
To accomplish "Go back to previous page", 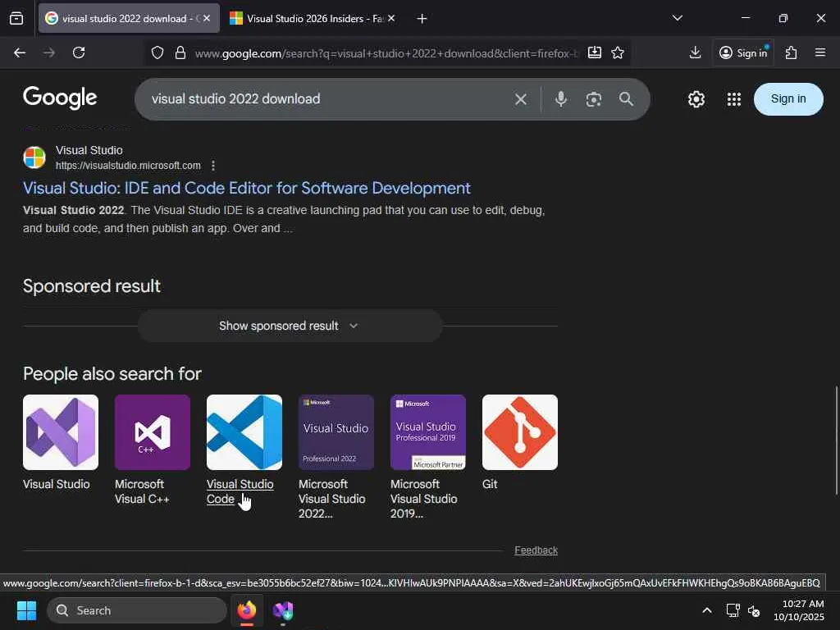I will point(20,52).
